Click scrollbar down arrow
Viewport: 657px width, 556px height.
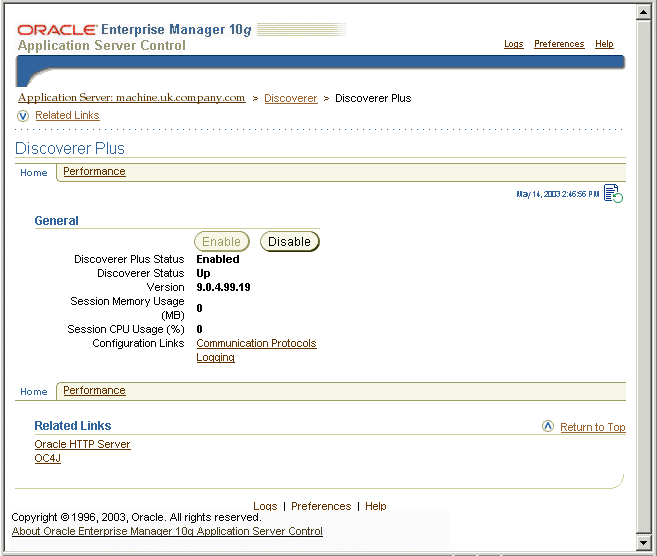click(x=644, y=543)
